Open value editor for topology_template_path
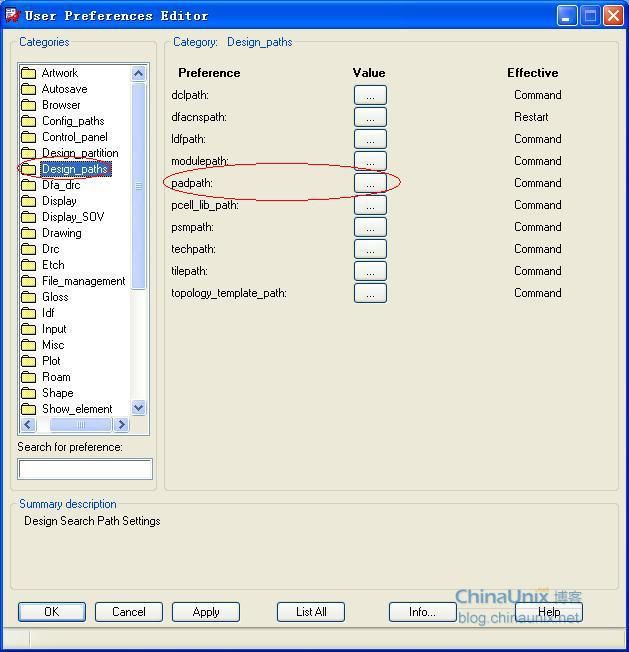The height and width of the screenshot is (652, 629). (370, 293)
